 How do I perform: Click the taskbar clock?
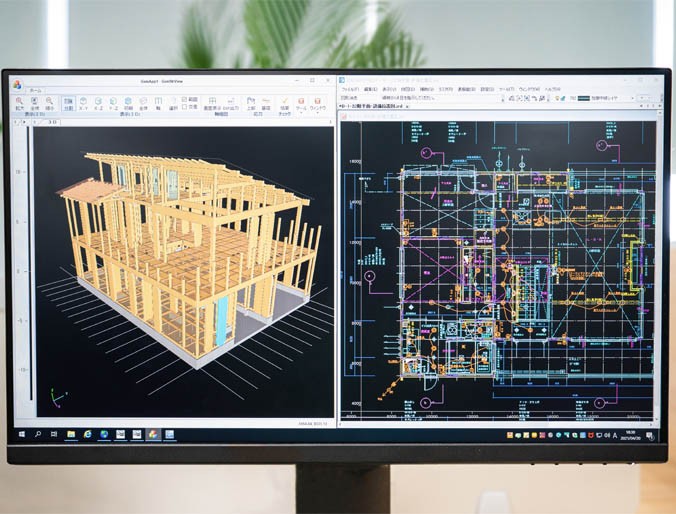(630, 436)
